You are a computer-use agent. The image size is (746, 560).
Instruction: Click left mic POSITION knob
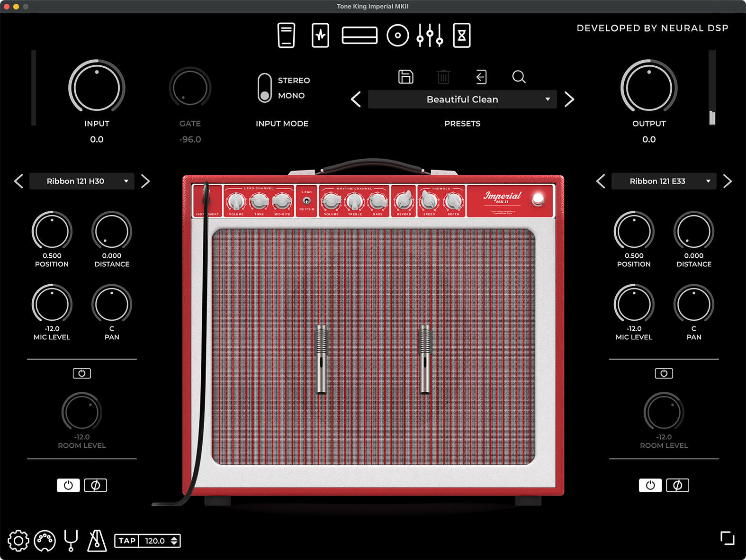point(52,231)
